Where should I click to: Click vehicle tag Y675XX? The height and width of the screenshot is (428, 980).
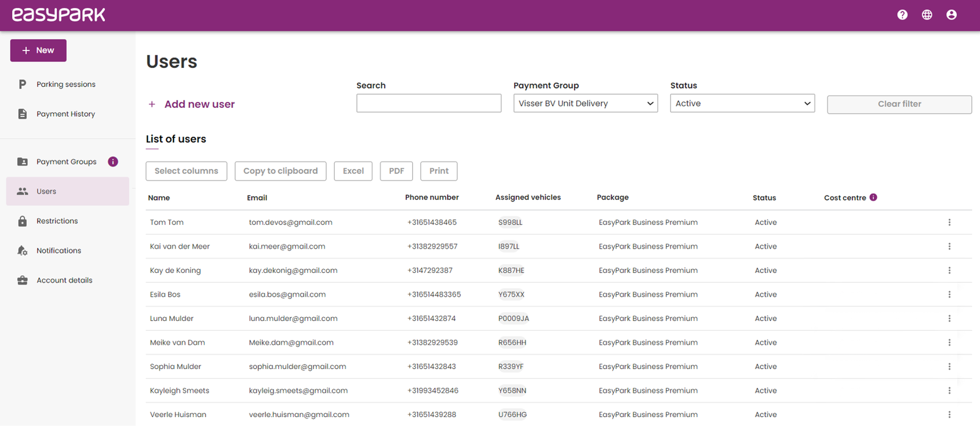pos(511,294)
